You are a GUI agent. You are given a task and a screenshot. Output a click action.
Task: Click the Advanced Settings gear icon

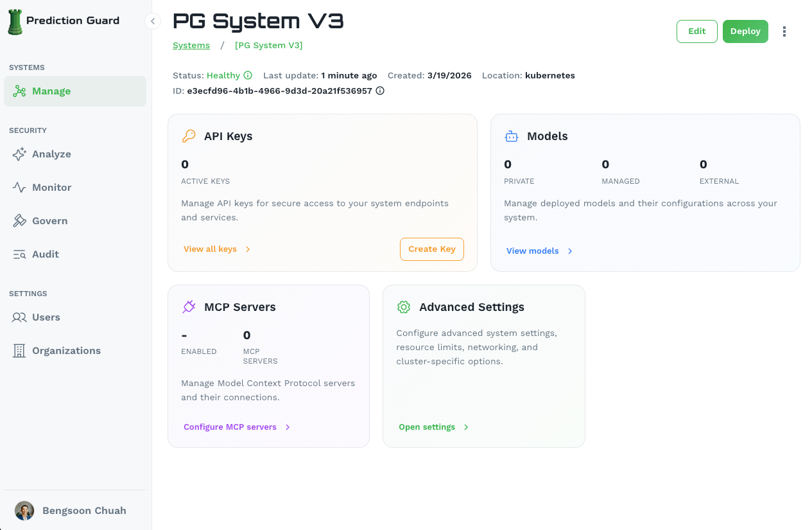point(404,306)
